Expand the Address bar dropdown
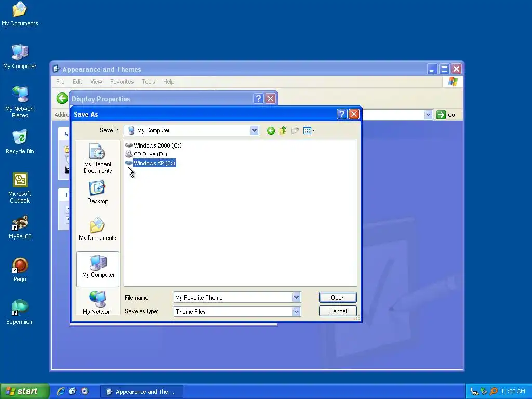This screenshot has width=532, height=399. (428, 115)
